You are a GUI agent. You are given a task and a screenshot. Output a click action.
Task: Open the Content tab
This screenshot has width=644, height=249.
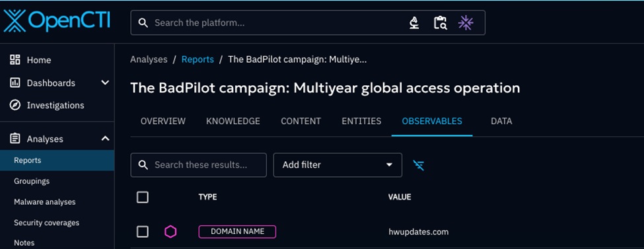click(x=301, y=122)
